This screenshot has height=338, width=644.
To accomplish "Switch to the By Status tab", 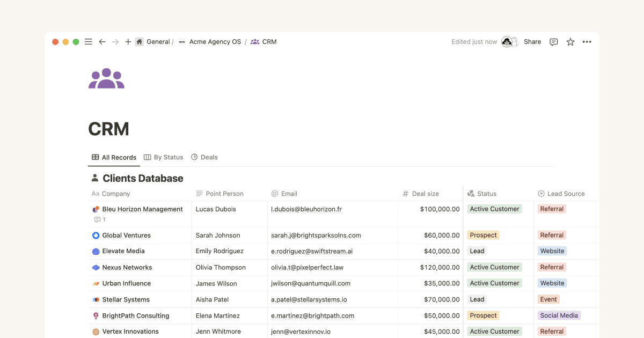I will pyautogui.click(x=163, y=157).
